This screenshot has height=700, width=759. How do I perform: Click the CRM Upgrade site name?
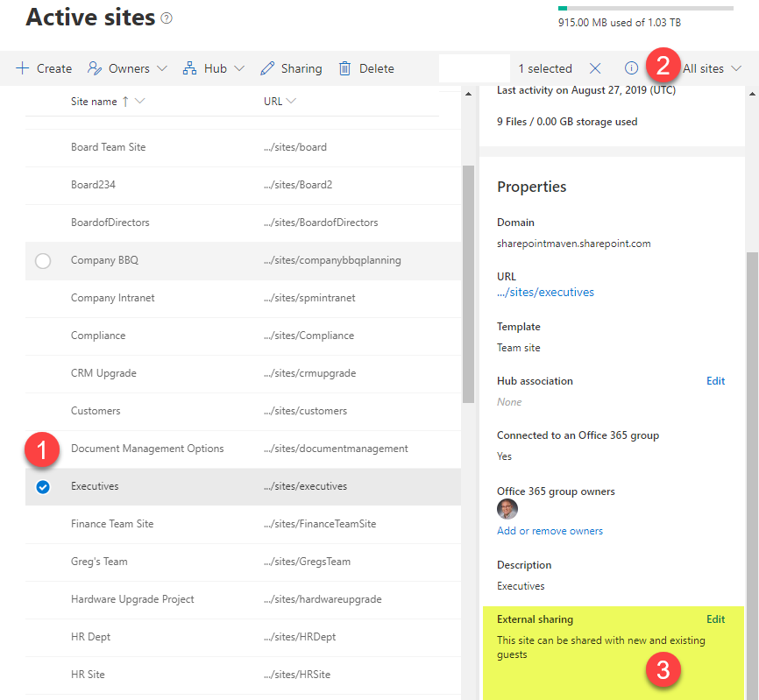pyautogui.click(x=103, y=373)
